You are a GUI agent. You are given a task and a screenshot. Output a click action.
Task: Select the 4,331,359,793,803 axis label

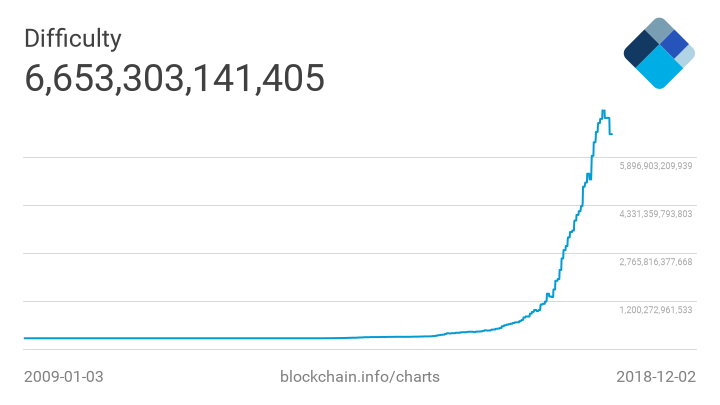pyautogui.click(x=656, y=214)
